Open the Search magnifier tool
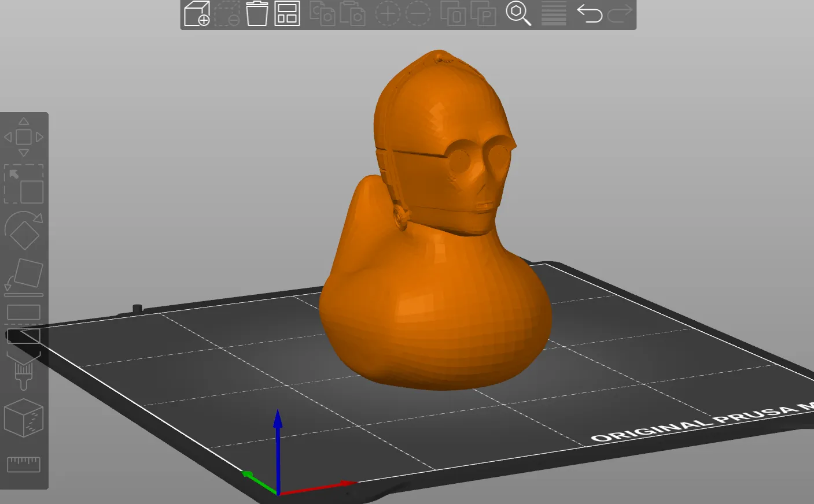The image size is (814, 504). coord(518,14)
